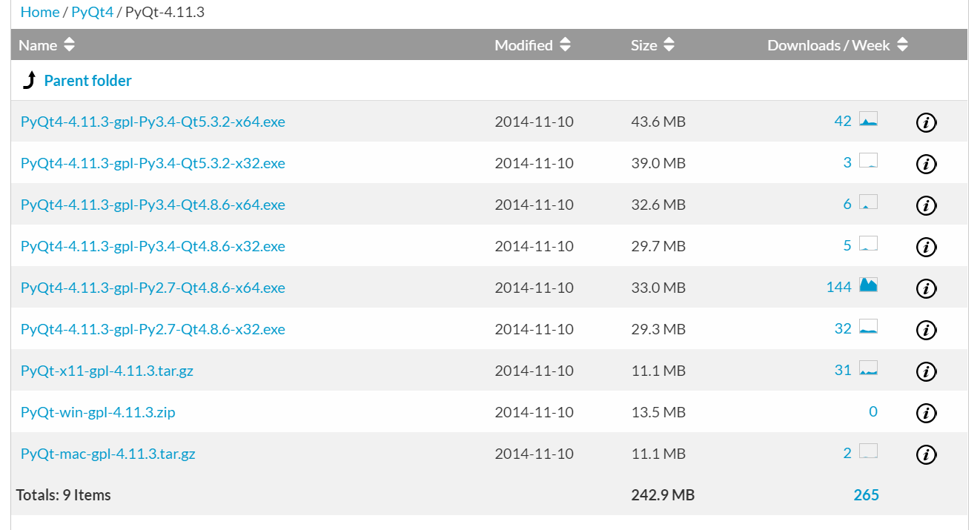
Task: Click the 29.3 MB size value
Action: tap(658, 329)
